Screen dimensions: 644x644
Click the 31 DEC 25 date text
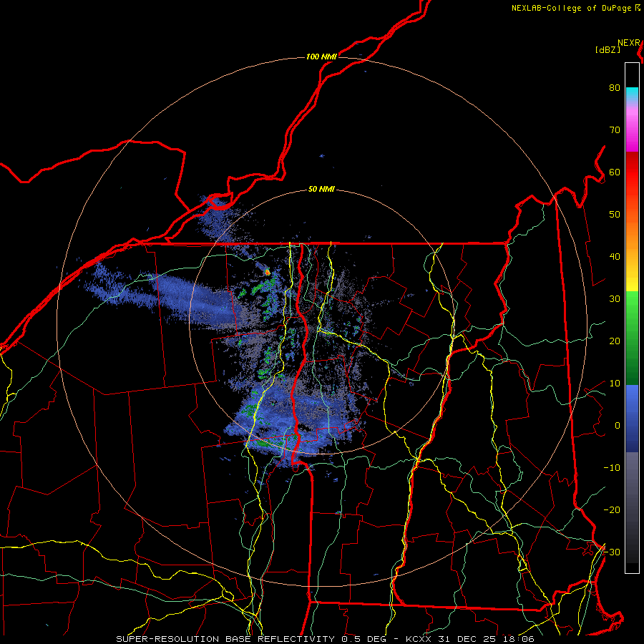point(466,639)
